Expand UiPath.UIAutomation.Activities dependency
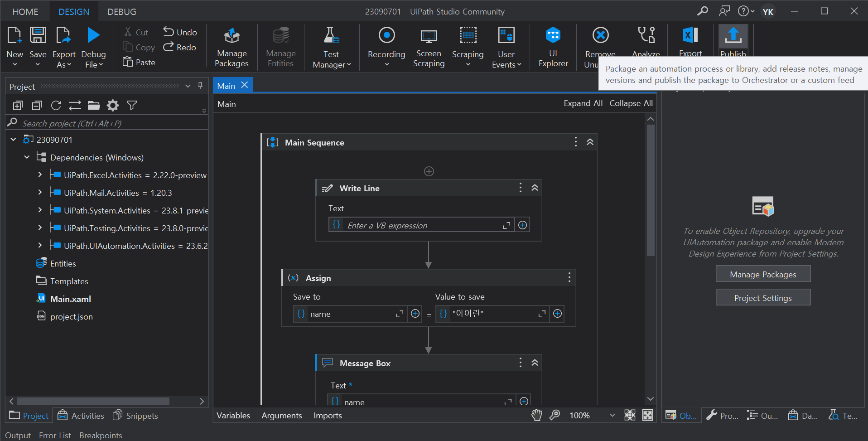 [x=40, y=245]
